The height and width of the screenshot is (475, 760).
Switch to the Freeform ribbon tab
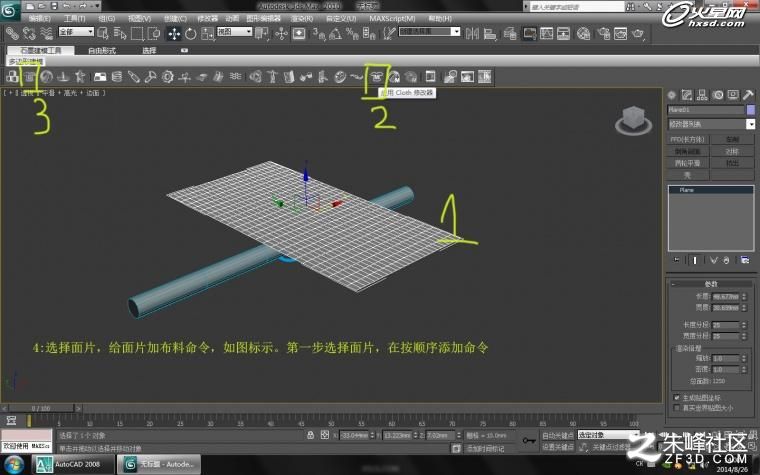click(102, 50)
